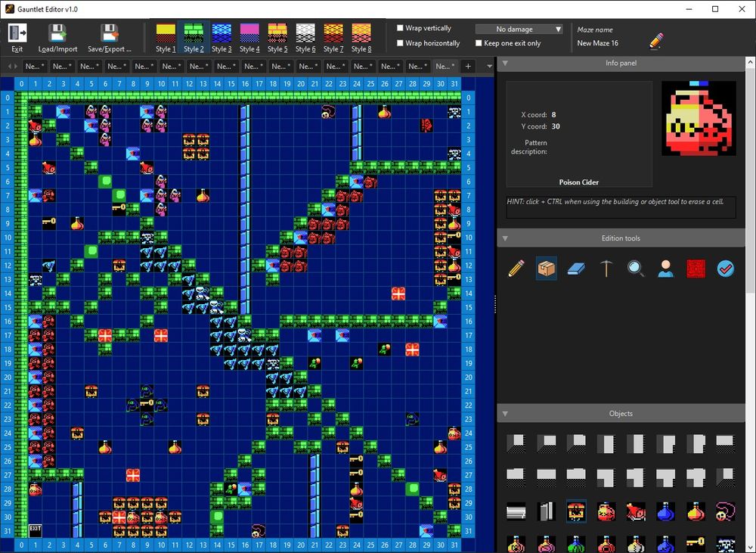Choose Style 6 white wall style

coord(305,38)
